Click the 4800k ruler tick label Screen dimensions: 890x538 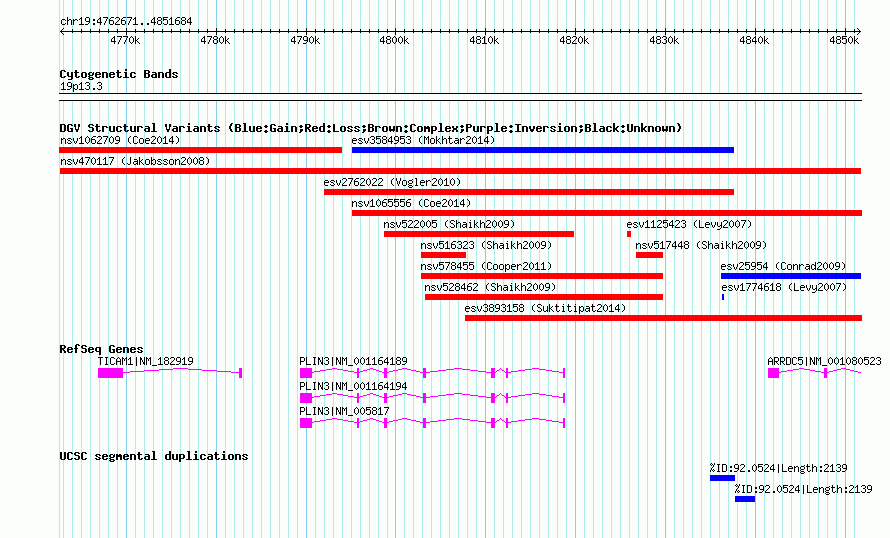[x=394, y=40]
